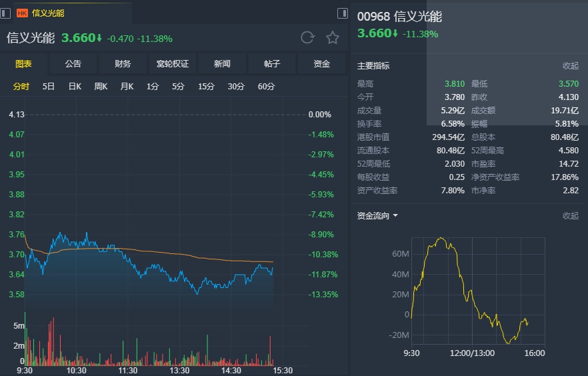This screenshot has width=588, height=376.
Task: Switch chart to 月K
Action: click(127, 87)
